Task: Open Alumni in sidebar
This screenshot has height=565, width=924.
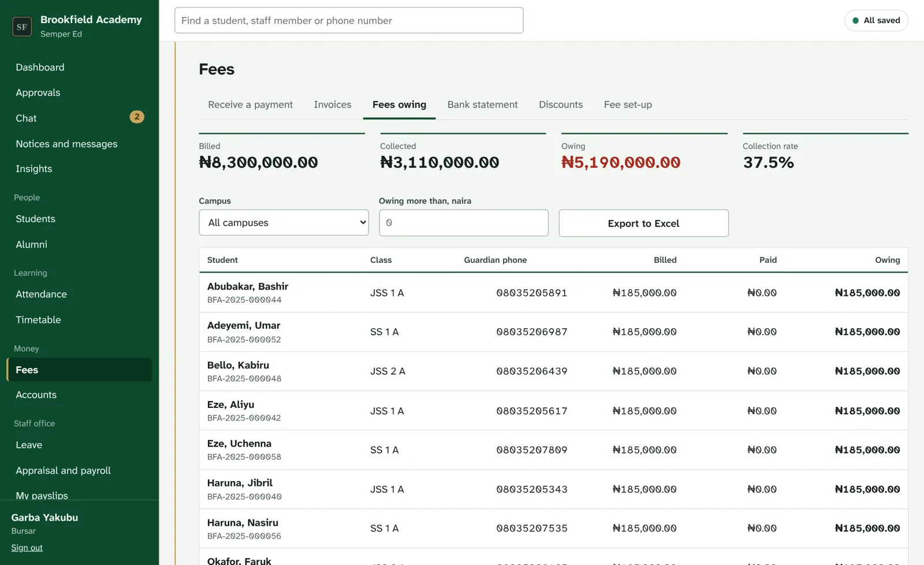Action: tap(79, 244)
